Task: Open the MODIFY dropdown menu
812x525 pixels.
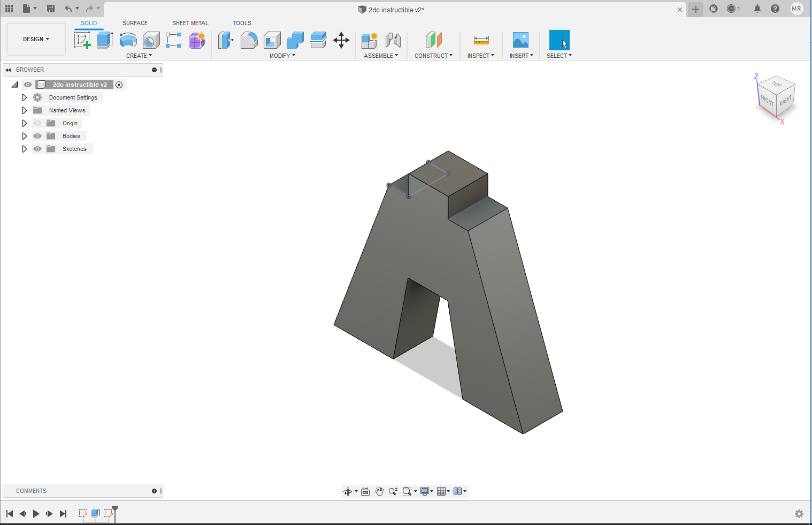Action: 282,56
